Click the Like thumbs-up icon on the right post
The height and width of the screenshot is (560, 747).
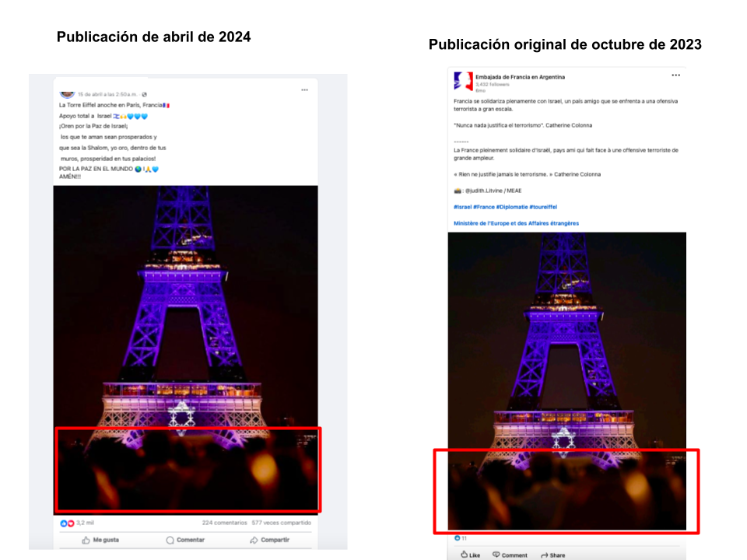464,555
